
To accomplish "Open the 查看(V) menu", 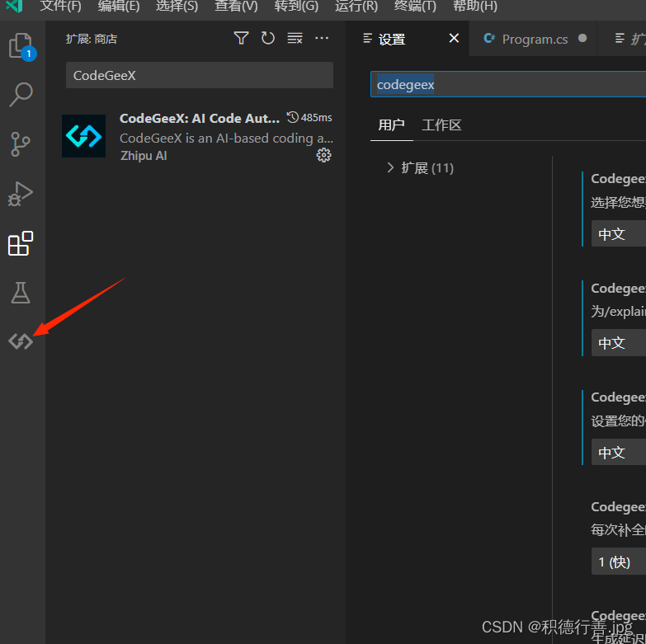I will (236, 6).
